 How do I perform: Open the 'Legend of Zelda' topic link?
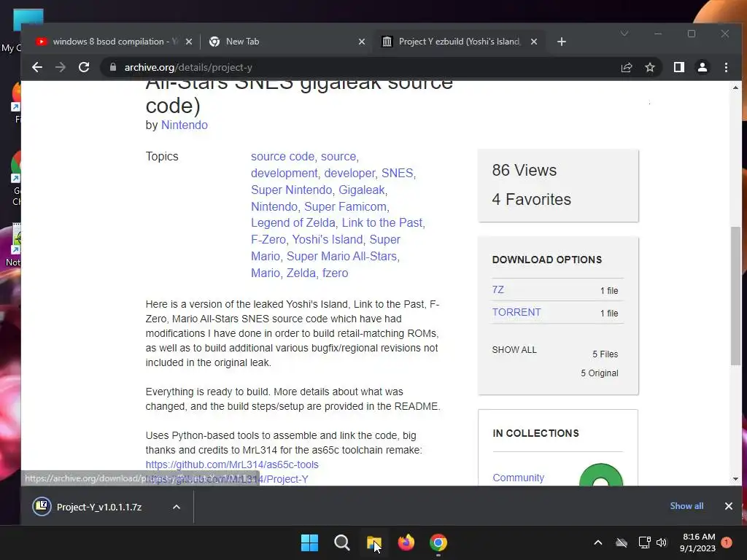[x=293, y=223]
